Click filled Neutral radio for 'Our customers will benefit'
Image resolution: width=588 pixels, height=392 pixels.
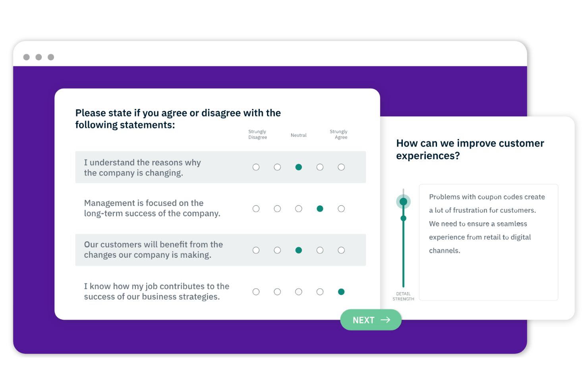tap(299, 250)
